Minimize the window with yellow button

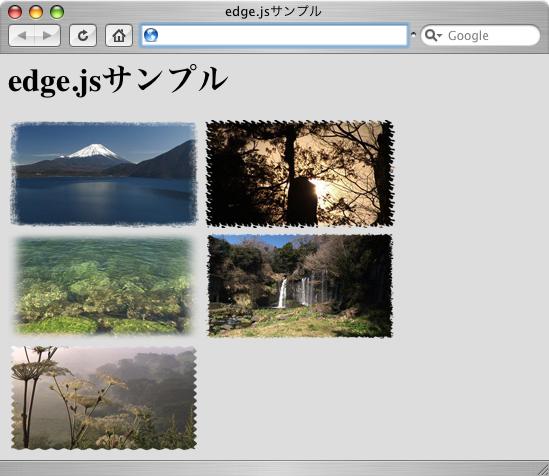[36, 12]
